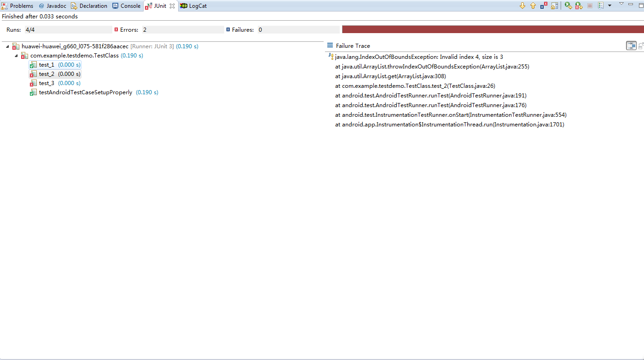Click the red test progress bar
The width and height of the screenshot is (644, 360).
point(493,29)
